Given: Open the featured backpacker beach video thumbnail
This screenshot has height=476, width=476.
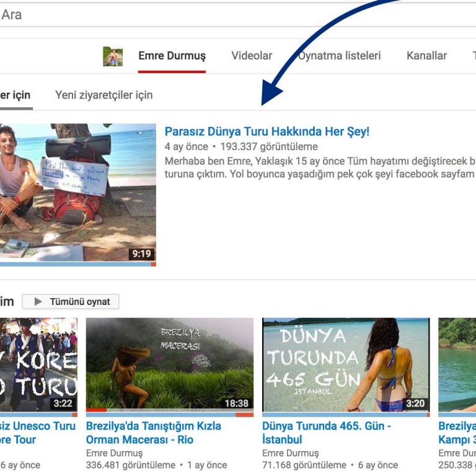Looking at the screenshot, I should [77, 192].
